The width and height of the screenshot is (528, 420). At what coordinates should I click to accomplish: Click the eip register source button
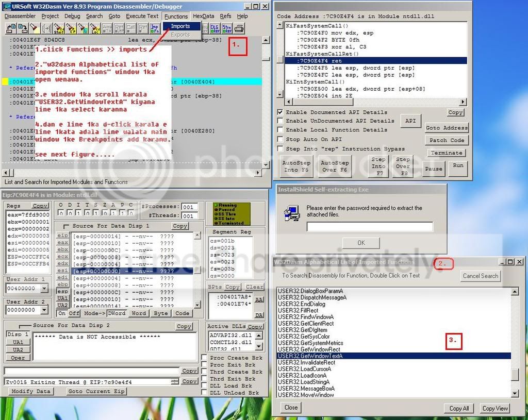tap(62, 235)
